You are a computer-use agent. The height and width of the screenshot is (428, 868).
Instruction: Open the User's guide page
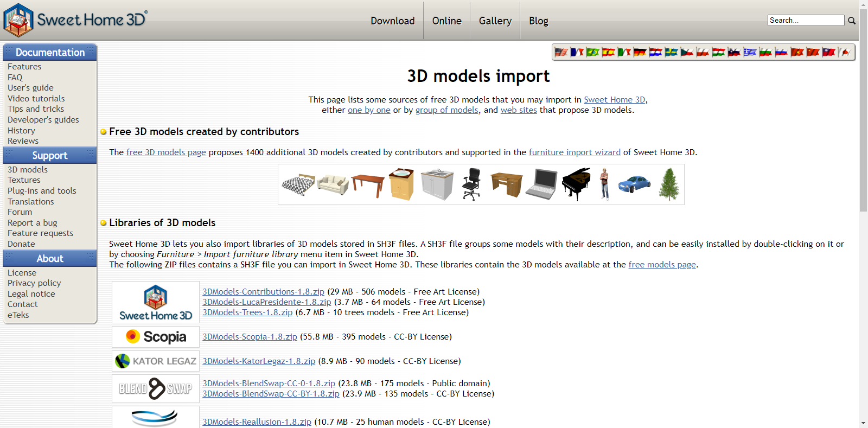30,88
